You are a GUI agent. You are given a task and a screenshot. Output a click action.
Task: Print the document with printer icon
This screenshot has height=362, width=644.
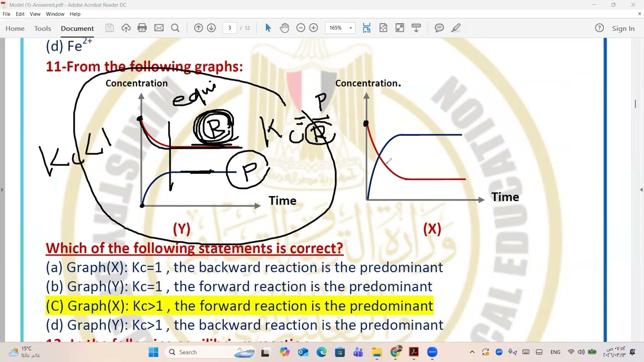point(142,28)
